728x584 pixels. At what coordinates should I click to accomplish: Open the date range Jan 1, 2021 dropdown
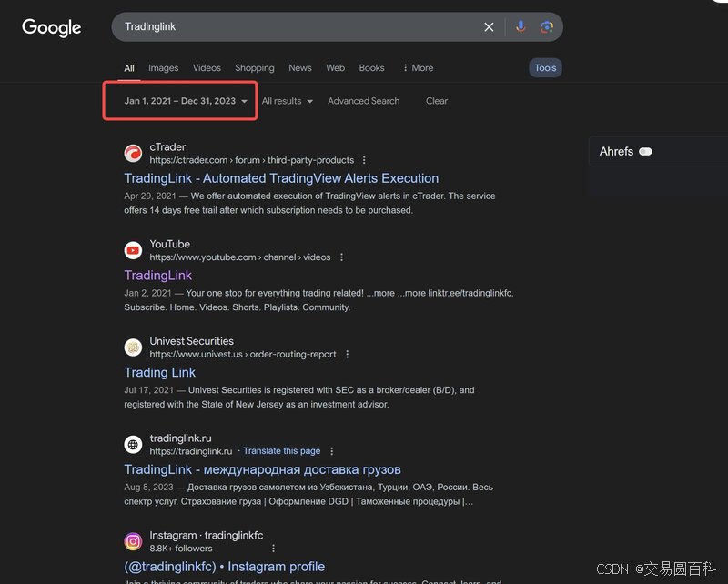coord(186,101)
